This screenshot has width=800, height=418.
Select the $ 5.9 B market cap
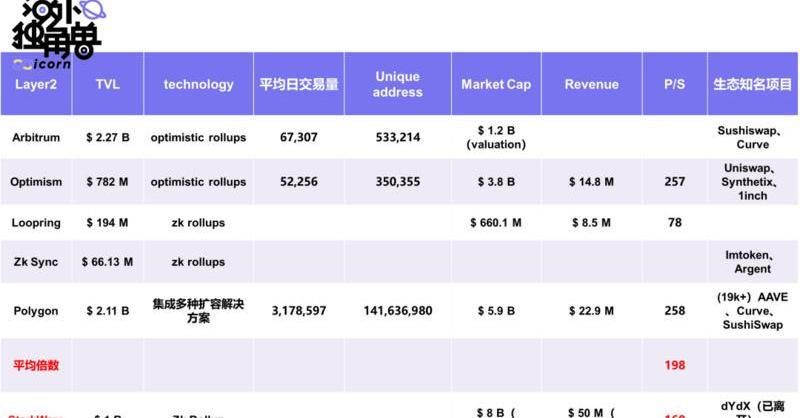coord(496,311)
